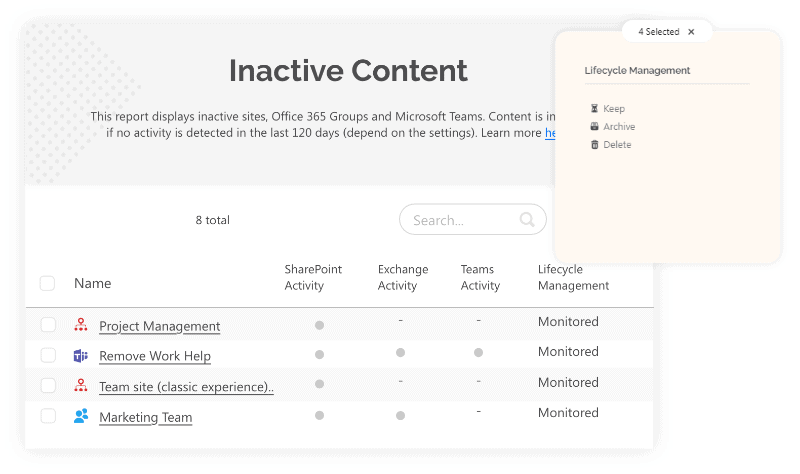Image resolution: width=800 pixels, height=474 pixels.
Task: Open the Remove Work Help link
Action: pos(155,356)
